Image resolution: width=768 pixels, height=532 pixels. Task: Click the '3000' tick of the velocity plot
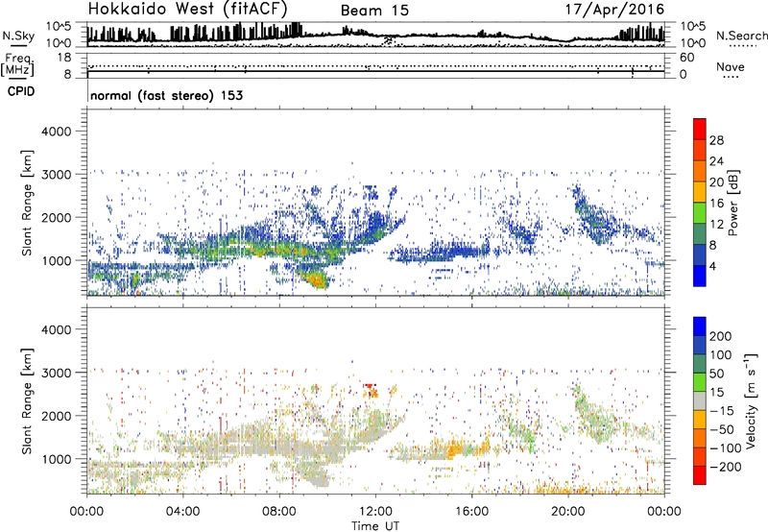(x=56, y=373)
